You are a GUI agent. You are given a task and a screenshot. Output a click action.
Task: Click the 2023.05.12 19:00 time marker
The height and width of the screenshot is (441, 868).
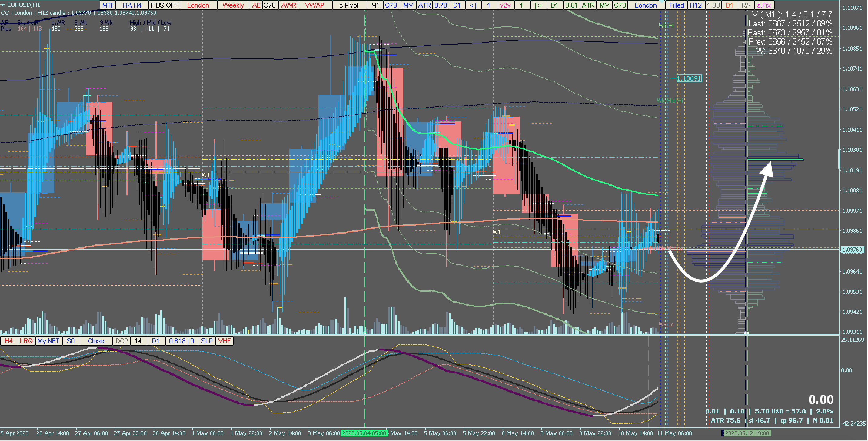click(x=746, y=433)
